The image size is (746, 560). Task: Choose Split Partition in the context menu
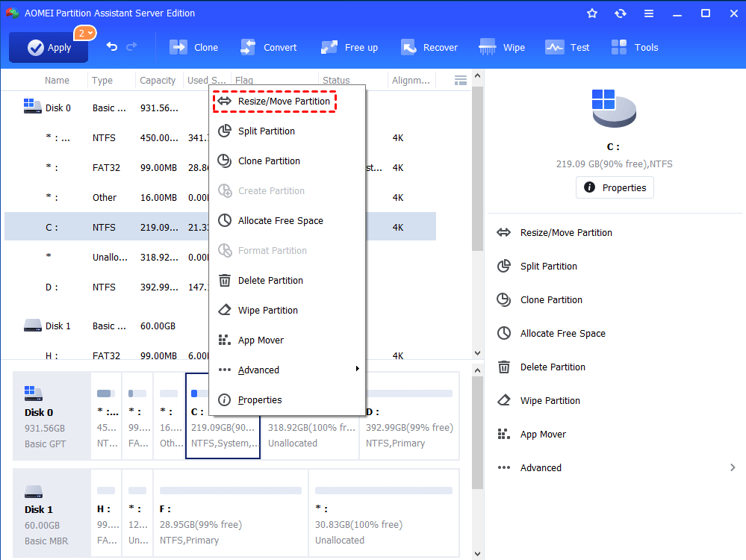coord(287,131)
